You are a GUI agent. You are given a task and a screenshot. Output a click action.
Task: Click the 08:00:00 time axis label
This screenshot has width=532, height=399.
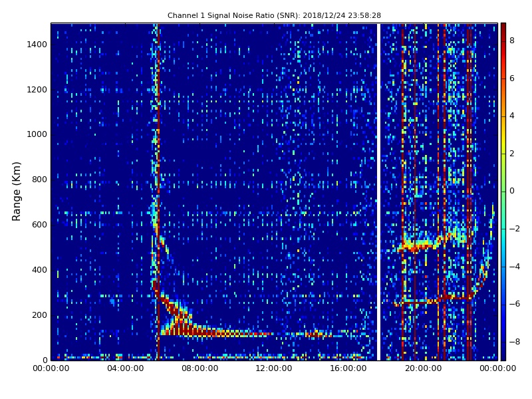(x=200, y=368)
